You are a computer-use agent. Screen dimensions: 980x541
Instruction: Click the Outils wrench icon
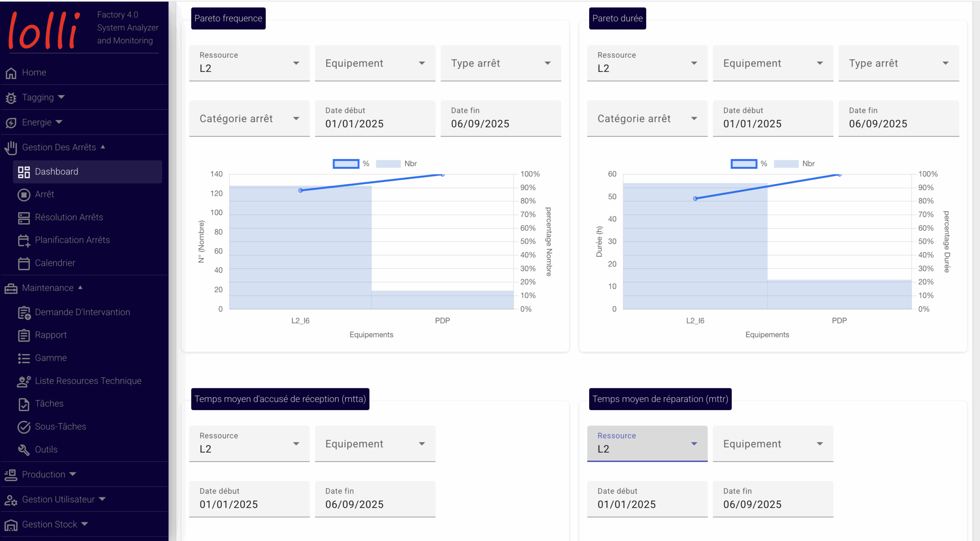[24, 450]
